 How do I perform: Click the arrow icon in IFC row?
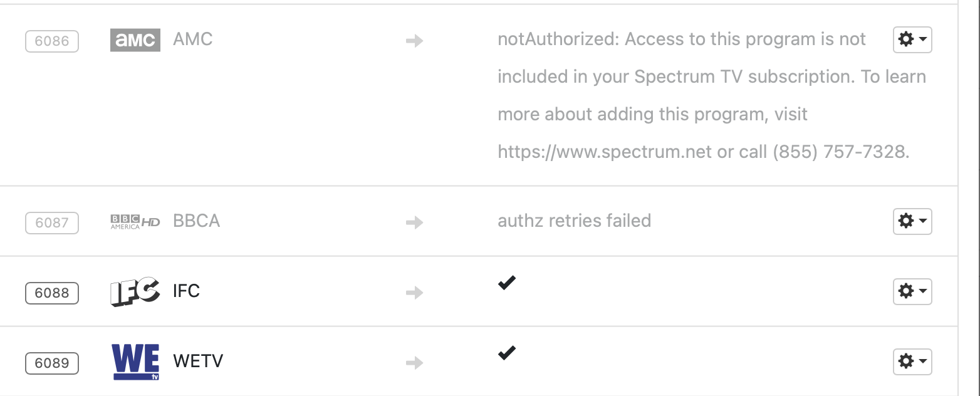pyautogui.click(x=414, y=293)
